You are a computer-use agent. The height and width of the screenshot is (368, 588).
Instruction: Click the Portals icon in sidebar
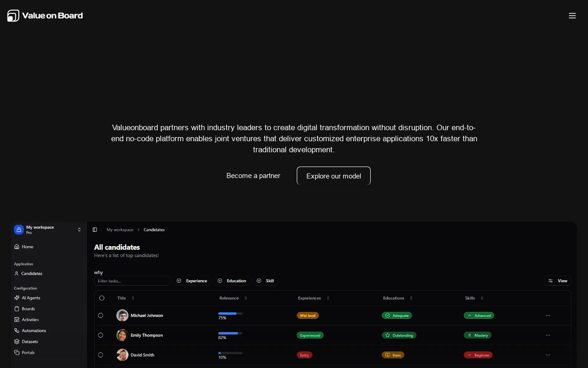tap(17, 352)
